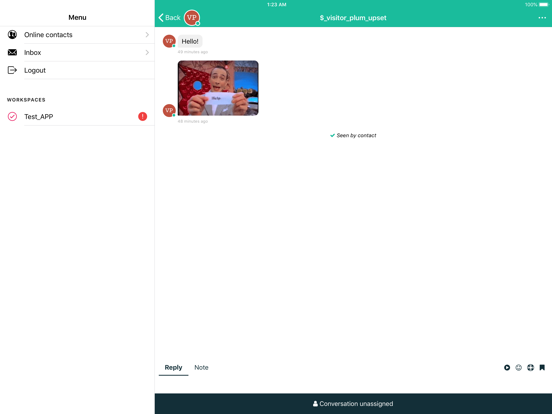The width and height of the screenshot is (552, 414).
Task: Click the timestamp under Hello! message
Action: [x=193, y=52]
